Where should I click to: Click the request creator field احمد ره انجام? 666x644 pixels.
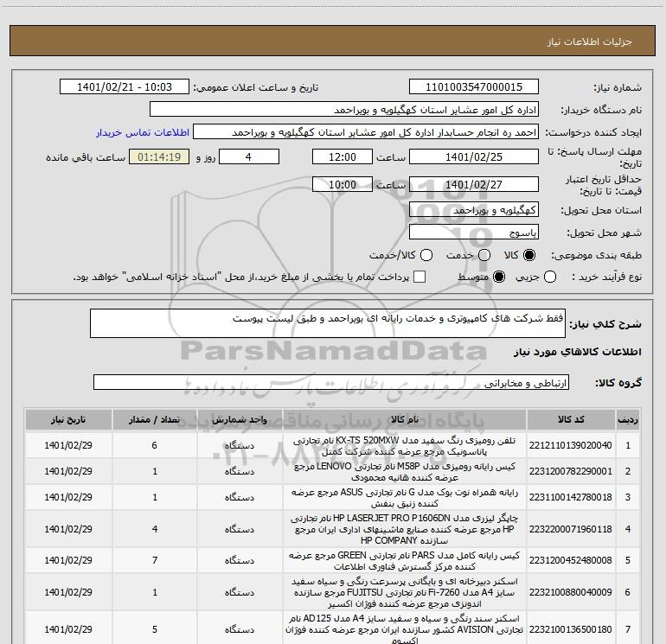click(x=366, y=132)
